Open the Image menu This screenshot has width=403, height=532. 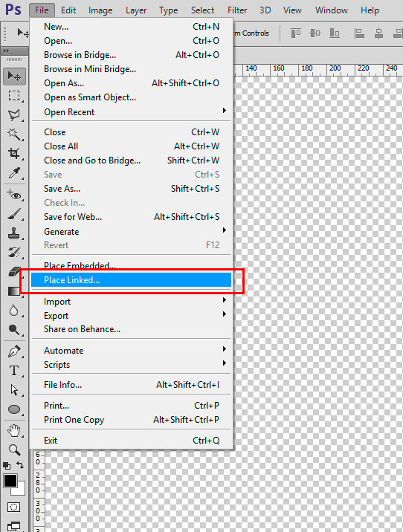pos(100,10)
